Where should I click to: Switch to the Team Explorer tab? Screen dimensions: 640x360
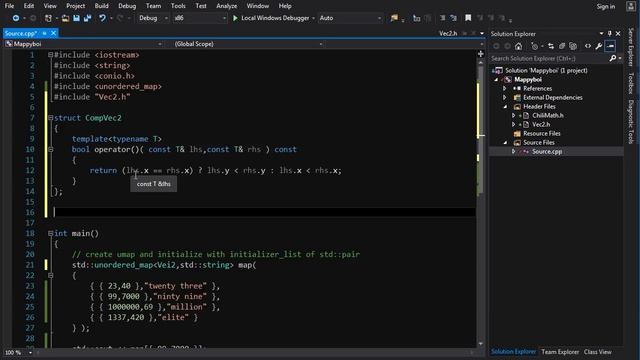pyautogui.click(x=560, y=352)
